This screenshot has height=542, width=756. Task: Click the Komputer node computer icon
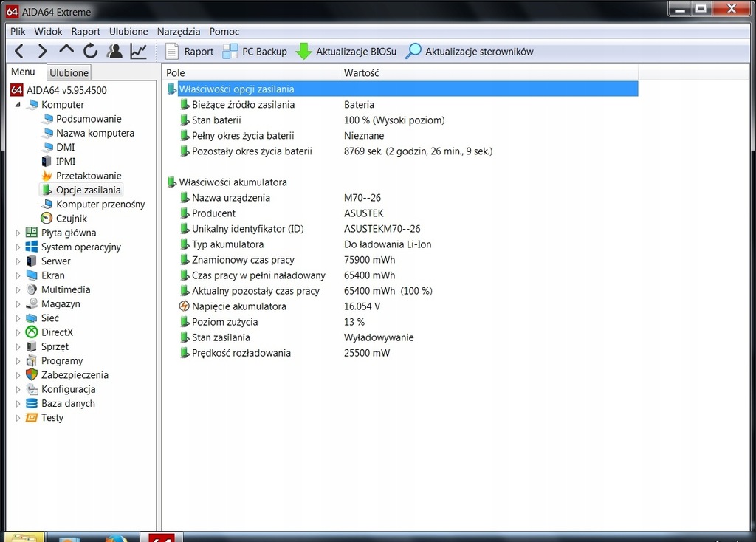point(32,105)
